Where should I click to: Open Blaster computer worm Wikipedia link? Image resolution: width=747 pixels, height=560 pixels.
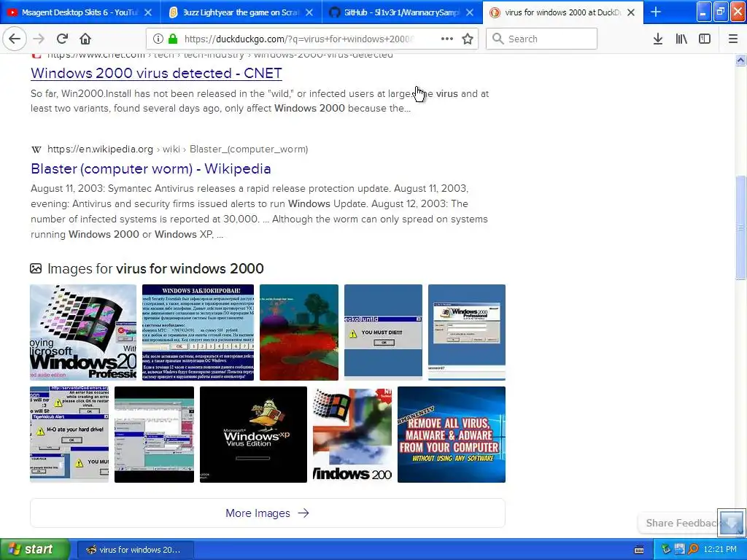click(150, 168)
